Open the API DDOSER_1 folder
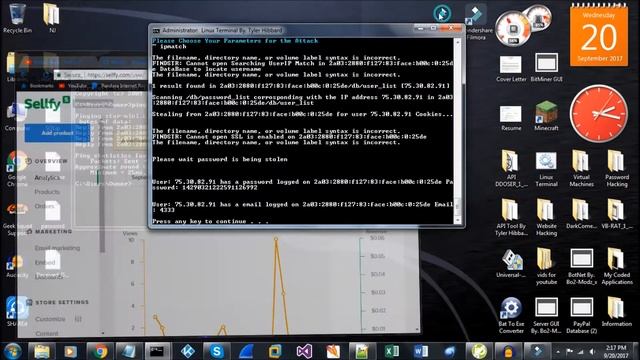640x360 pixels. [x=511, y=169]
